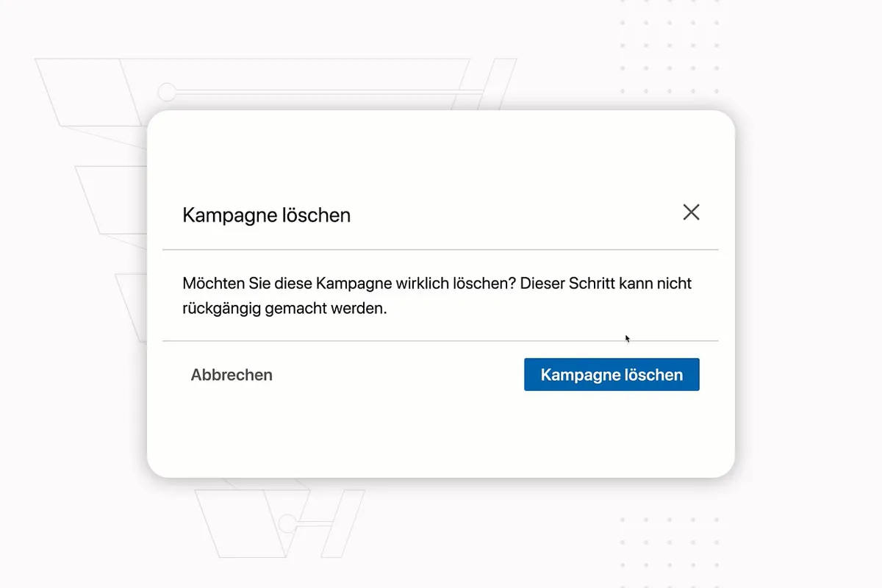Viewport: 882px width, 588px height.
Task: Click the circle node in lower background graphic
Action: coord(288,523)
